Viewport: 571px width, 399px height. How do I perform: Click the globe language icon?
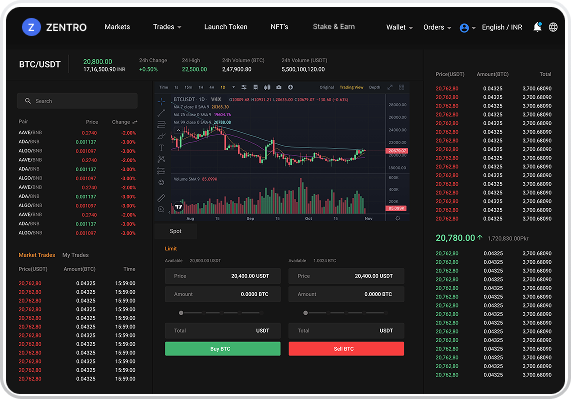click(553, 27)
